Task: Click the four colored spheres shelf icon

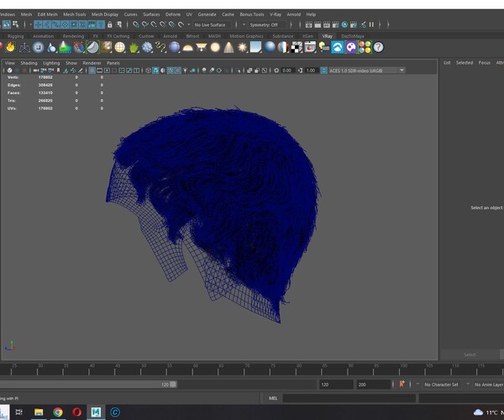Action: 365,47
